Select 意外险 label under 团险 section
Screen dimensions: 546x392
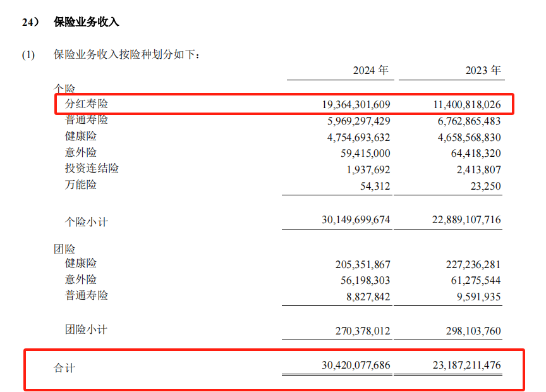pyautogui.click(x=81, y=279)
